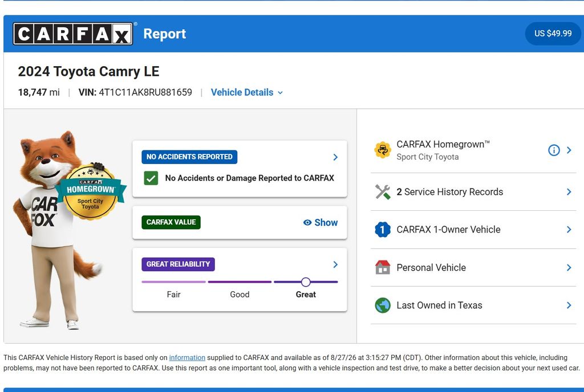Click the Great reliability label
Screen dimensions: 584x392
(306, 295)
